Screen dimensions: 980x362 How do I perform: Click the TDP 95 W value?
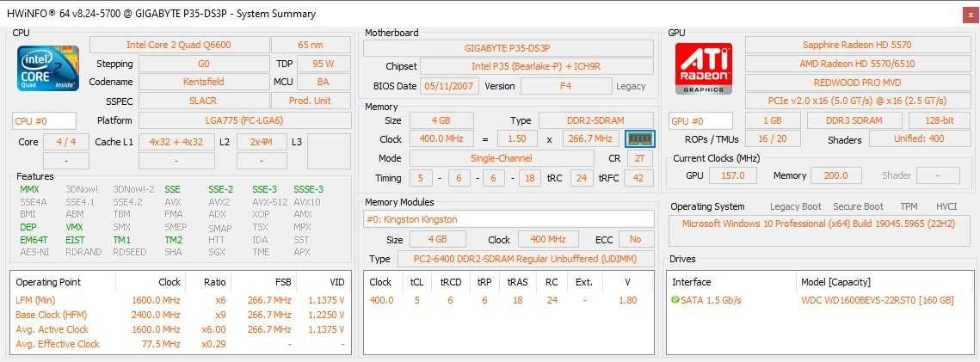click(x=324, y=64)
